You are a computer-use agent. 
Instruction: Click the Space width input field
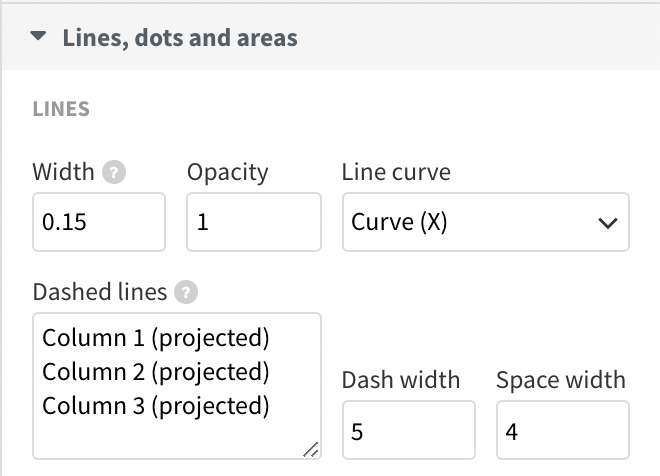562,431
